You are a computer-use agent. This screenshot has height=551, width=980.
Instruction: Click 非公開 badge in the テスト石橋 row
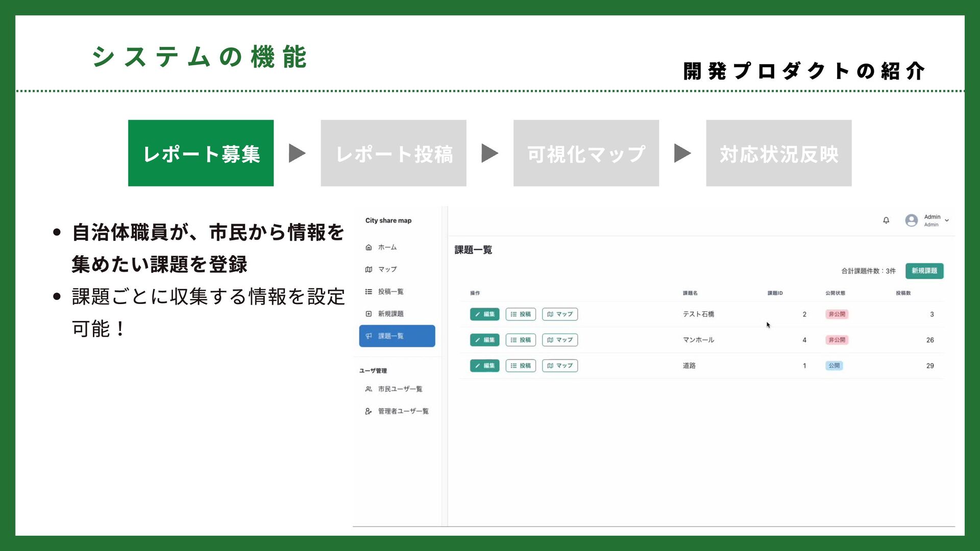coord(837,314)
